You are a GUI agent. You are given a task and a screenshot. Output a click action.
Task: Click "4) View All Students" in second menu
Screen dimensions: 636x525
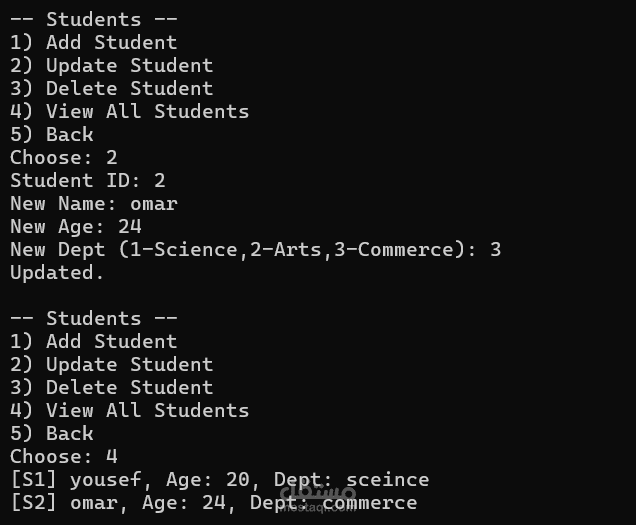(130, 410)
